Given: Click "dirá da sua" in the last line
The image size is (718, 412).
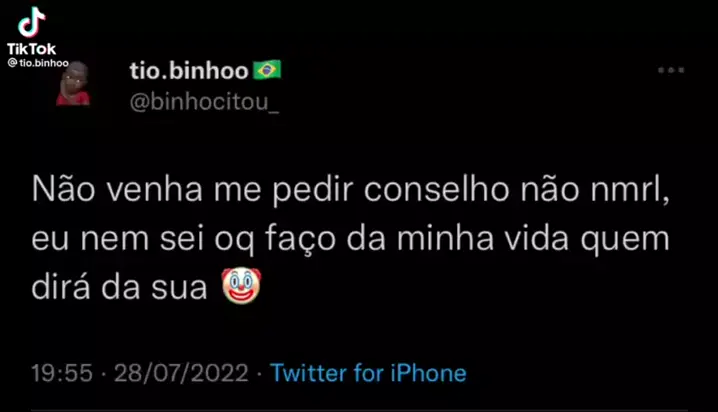Looking at the screenshot, I should click(x=120, y=287).
